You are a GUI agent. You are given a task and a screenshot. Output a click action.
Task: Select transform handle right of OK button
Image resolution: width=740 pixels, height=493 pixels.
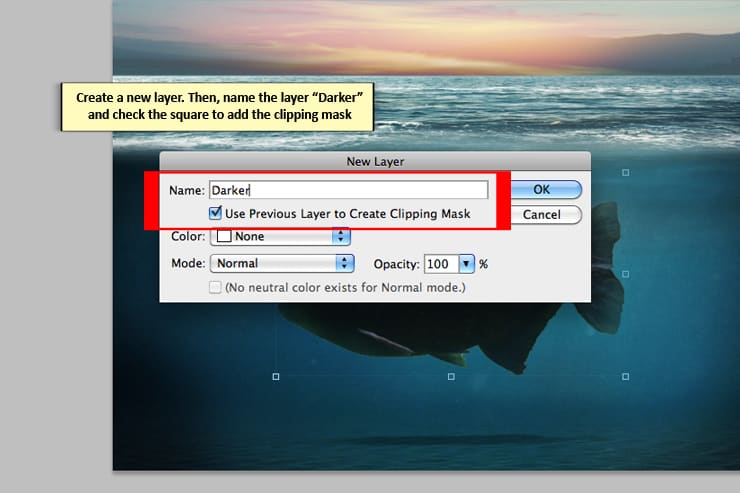(x=626, y=173)
